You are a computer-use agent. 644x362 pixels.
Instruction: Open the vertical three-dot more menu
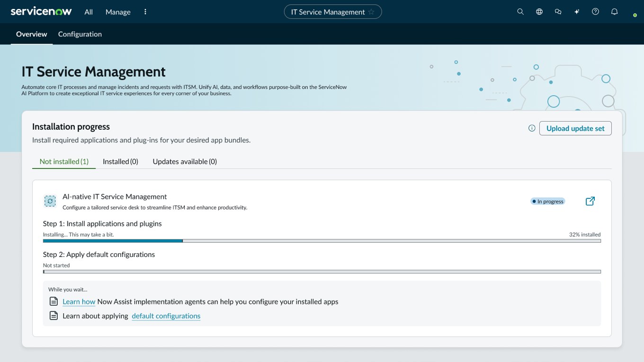click(x=145, y=12)
